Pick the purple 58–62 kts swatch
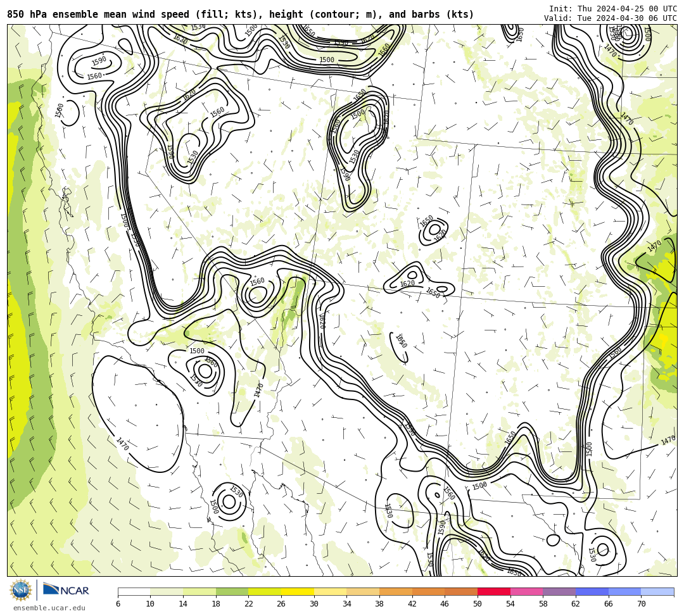 (x=559, y=591)
